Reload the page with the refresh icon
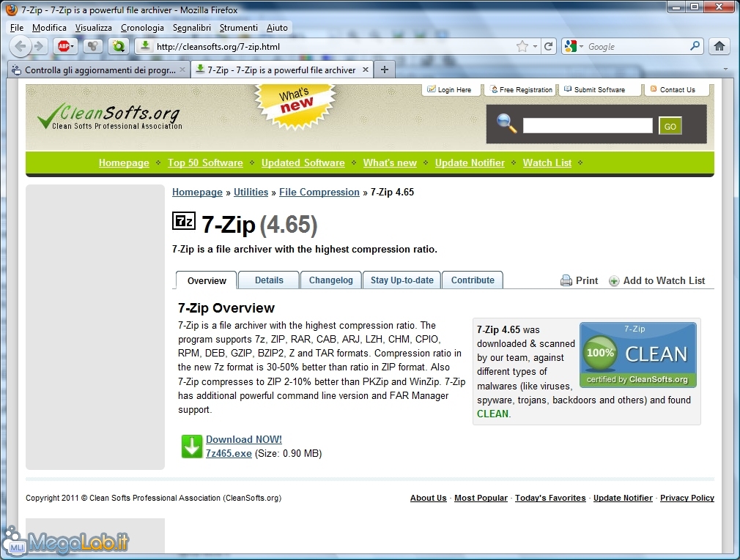 (547, 46)
